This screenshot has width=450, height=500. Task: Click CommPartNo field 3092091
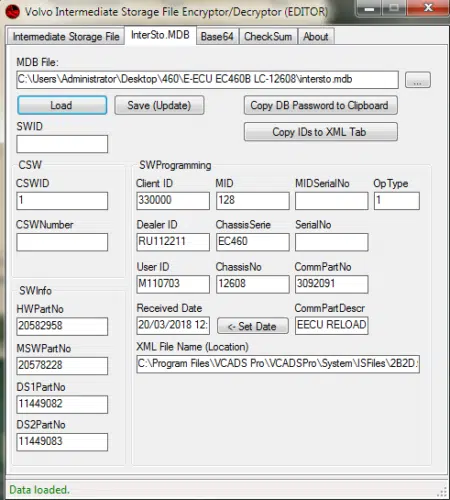(332, 284)
